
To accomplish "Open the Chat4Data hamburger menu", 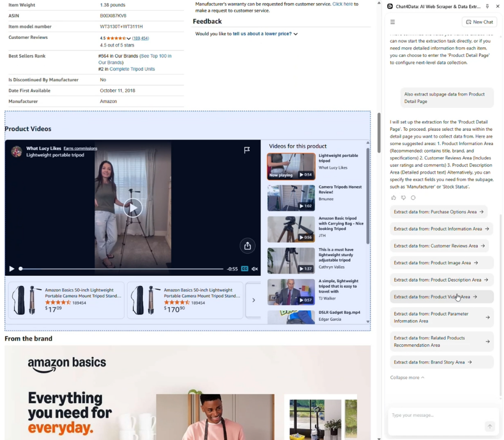I will (x=392, y=22).
